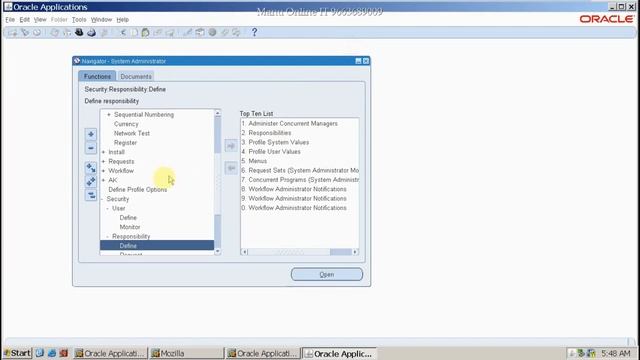Click the Translations globe icon
The image size is (640, 360).
[x=212, y=32]
